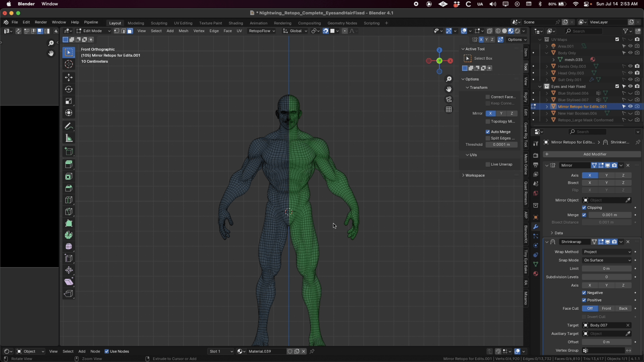Uncheck Clipping in Mirror modifier

pyautogui.click(x=584, y=208)
